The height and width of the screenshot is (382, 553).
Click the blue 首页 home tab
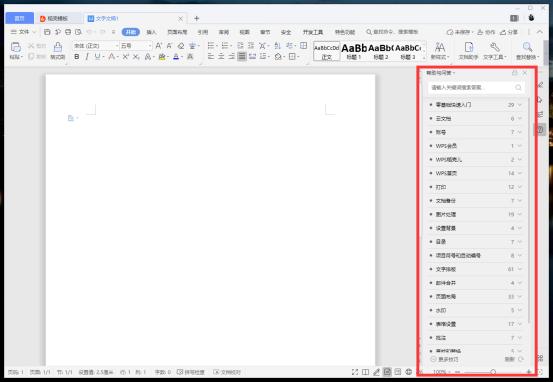point(19,18)
